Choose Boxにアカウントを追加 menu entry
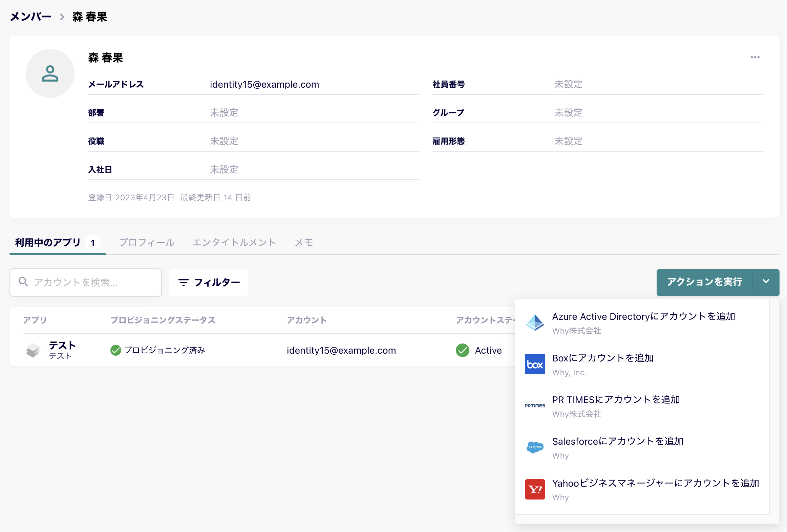Screen dimensions: 787x532 [602, 358]
